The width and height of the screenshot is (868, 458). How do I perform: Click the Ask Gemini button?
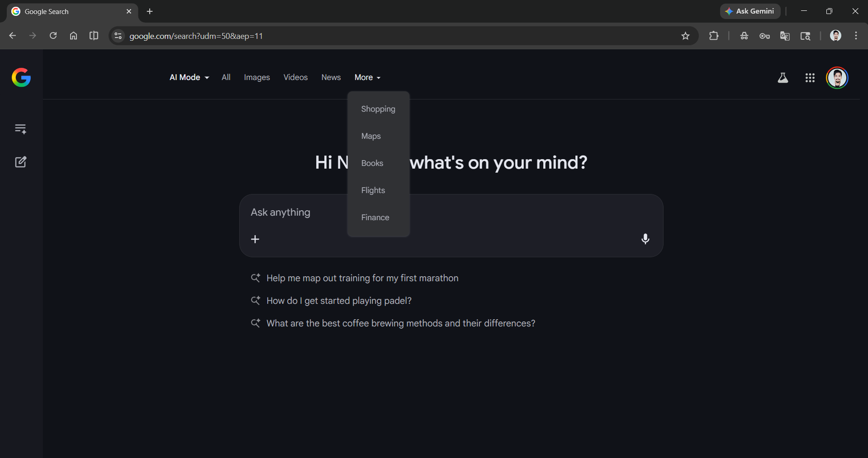point(750,11)
